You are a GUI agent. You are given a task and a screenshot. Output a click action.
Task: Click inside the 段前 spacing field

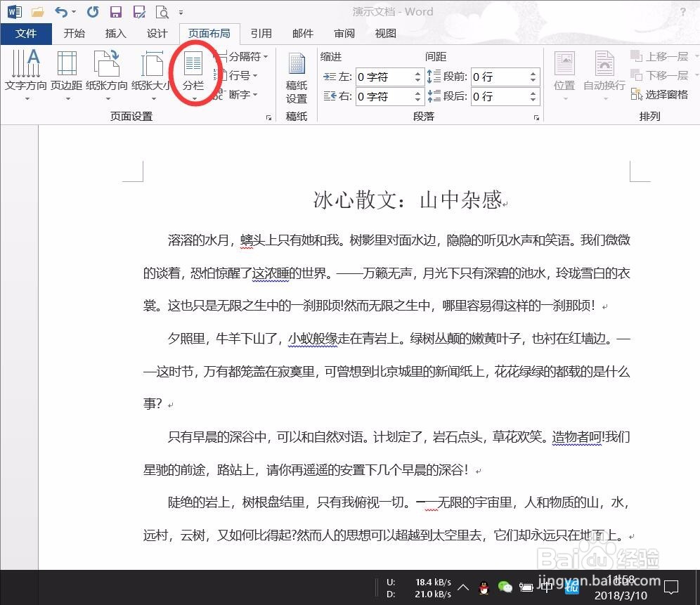tap(499, 76)
